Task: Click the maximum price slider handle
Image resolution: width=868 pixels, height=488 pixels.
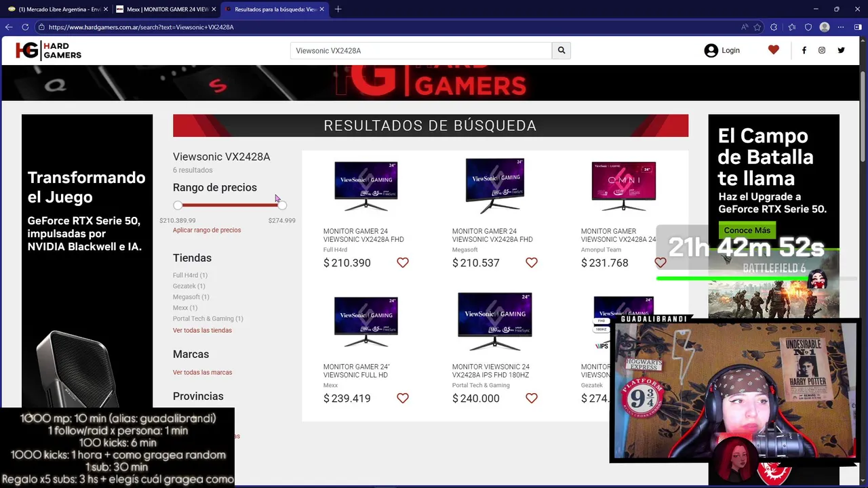Action: pos(282,205)
